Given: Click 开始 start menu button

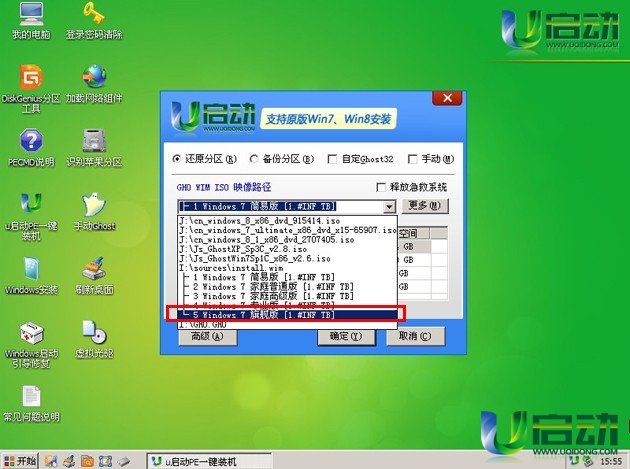Looking at the screenshot, I should pos(20,460).
